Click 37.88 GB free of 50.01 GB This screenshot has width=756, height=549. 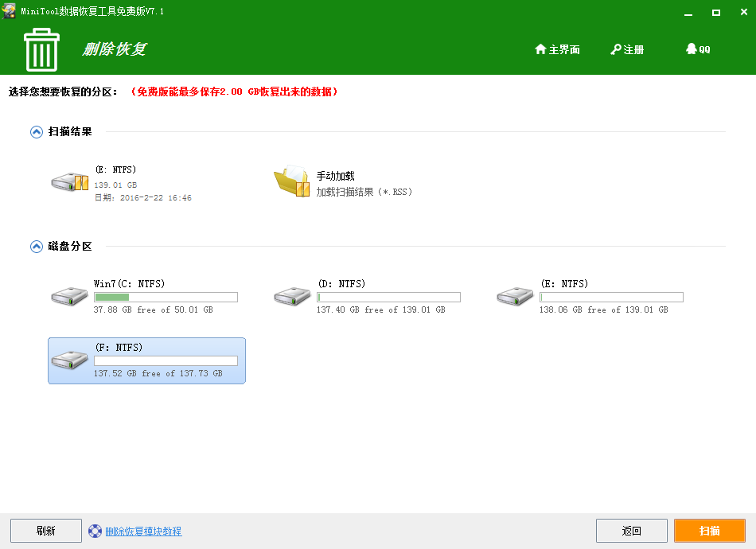(x=154, y=310)
